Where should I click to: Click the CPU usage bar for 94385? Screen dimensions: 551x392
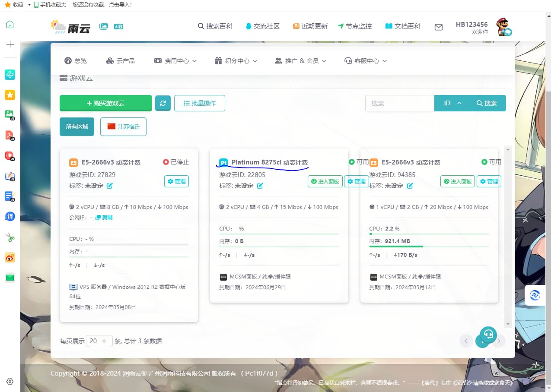point(429,234)
